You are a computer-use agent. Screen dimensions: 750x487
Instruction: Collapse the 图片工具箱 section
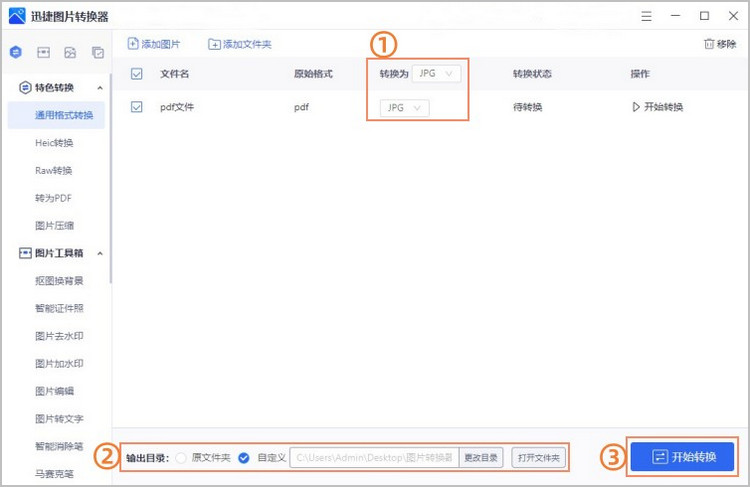coord(100,253)
